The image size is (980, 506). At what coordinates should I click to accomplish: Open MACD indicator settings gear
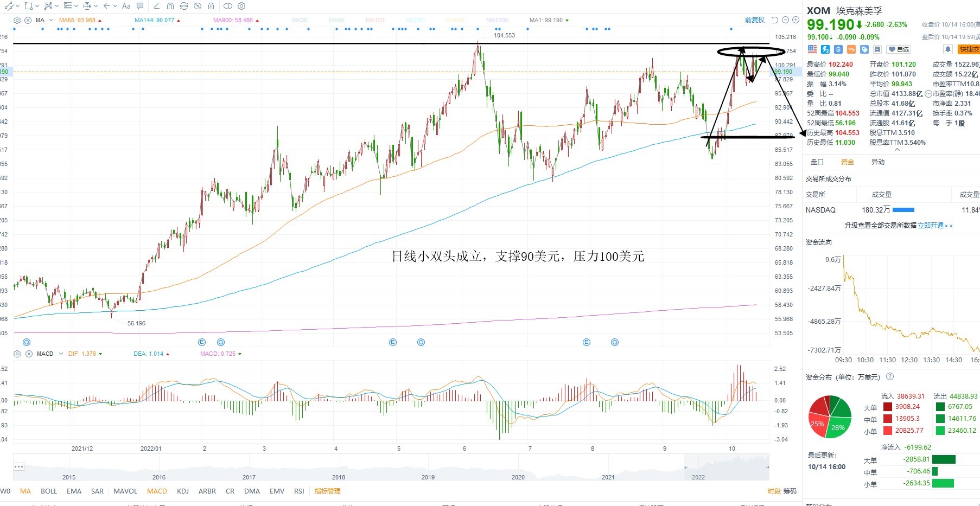coord(17,354)
